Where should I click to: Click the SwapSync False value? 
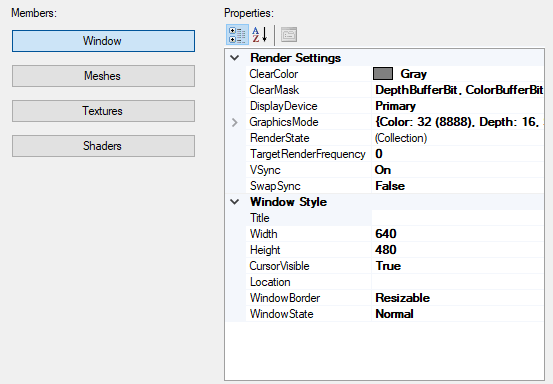pyautogui.click(x=390, y=186)
